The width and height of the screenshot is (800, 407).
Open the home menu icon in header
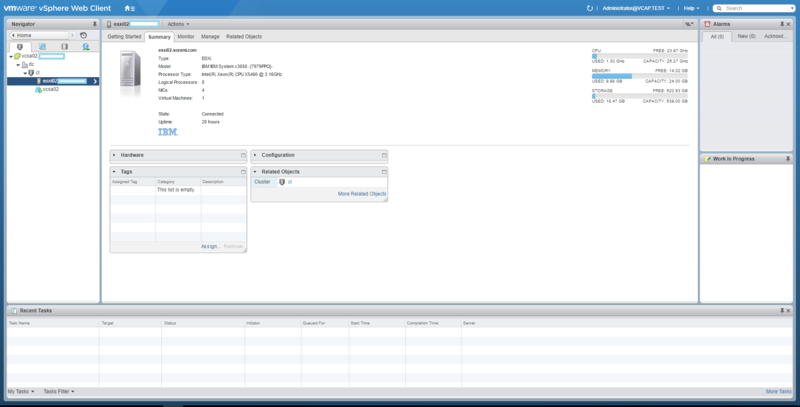coord(130,8)
